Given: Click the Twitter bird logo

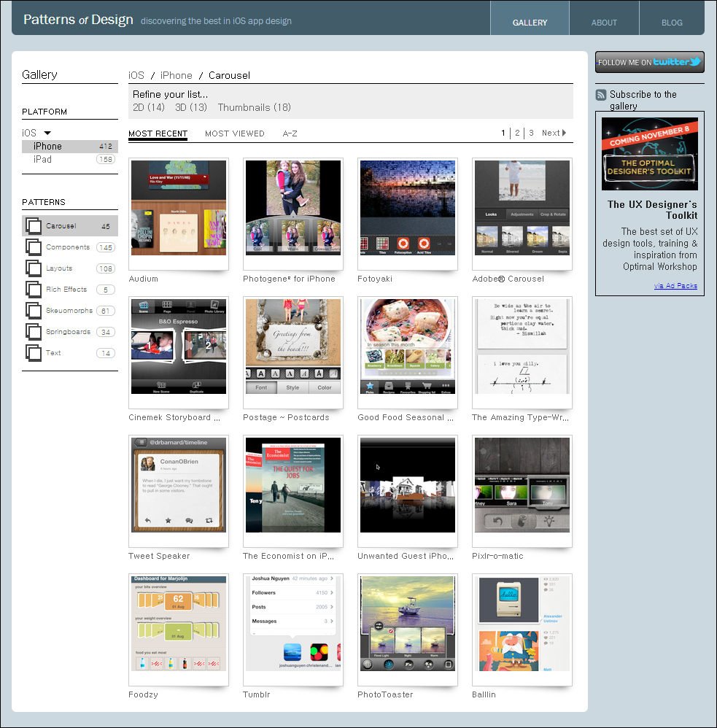Looking at the screenshot, I should click(x=695, y=62).
